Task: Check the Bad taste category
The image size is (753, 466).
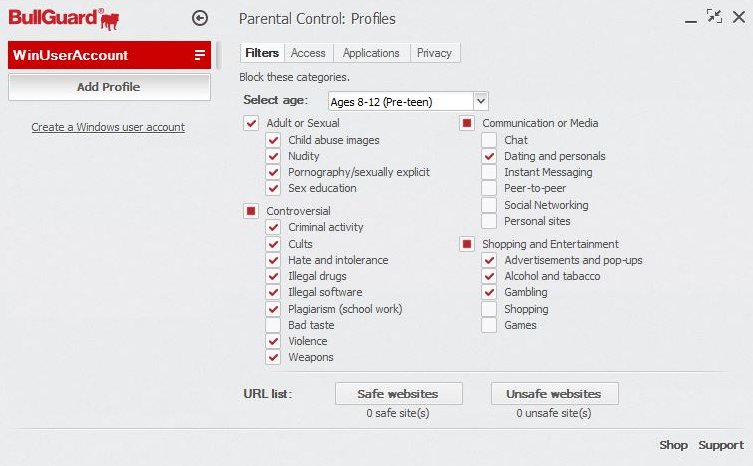Action: pos(273,325)
